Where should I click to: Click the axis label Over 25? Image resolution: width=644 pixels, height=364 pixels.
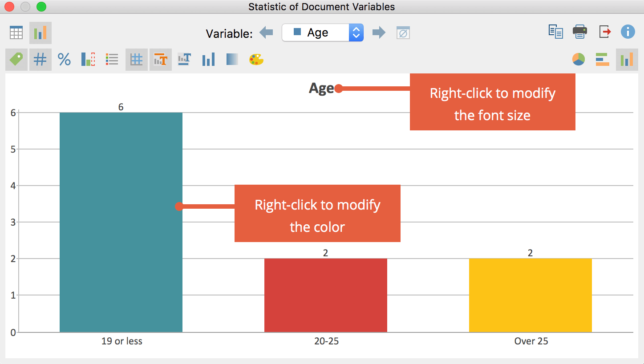click(531, 341)
